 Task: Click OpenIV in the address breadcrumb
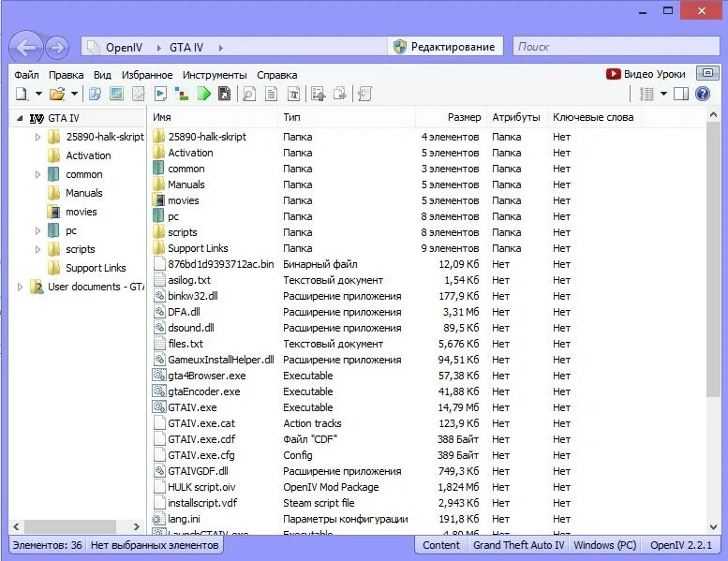click(x=124, y=48)
